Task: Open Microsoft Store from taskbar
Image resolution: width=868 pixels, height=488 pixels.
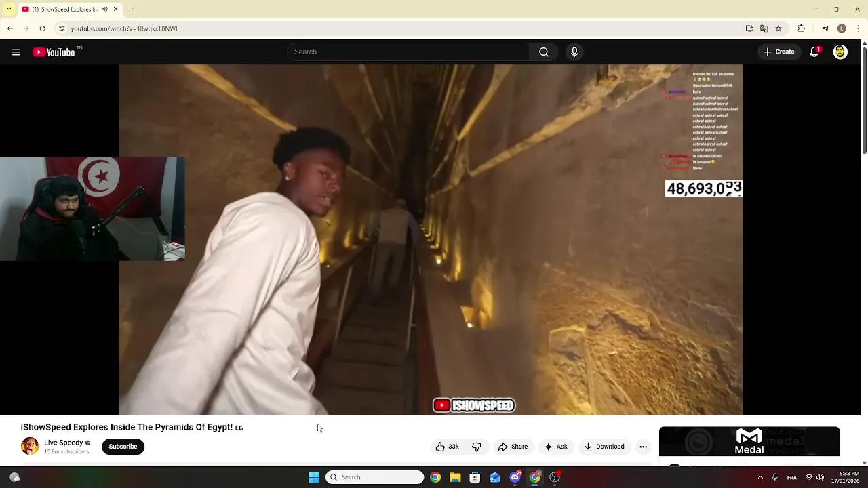Action: point(475,477)
